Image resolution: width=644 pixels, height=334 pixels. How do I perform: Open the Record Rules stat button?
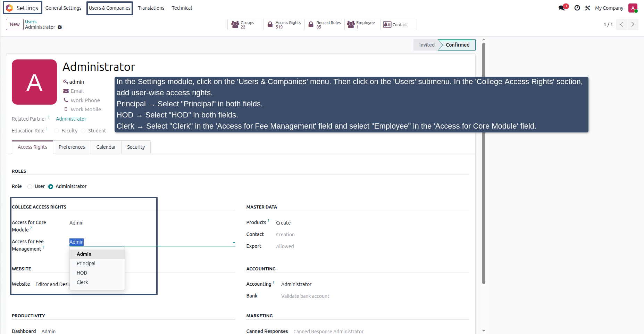click(x=325, y=25)
